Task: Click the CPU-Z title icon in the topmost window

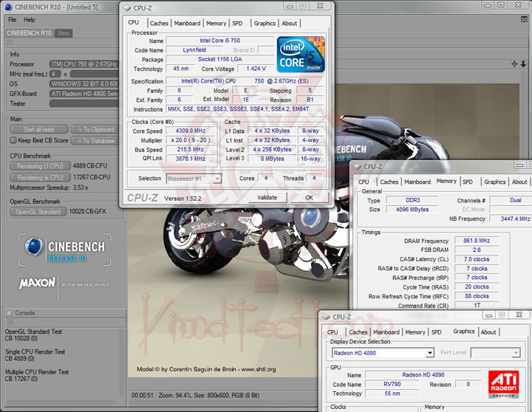Action: (129, 7)
